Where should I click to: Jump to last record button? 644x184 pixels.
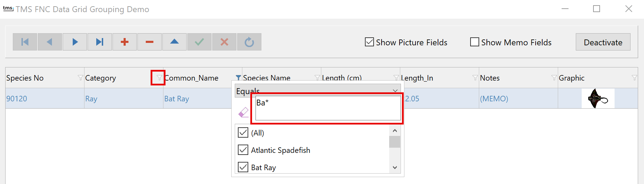(100, 42)
